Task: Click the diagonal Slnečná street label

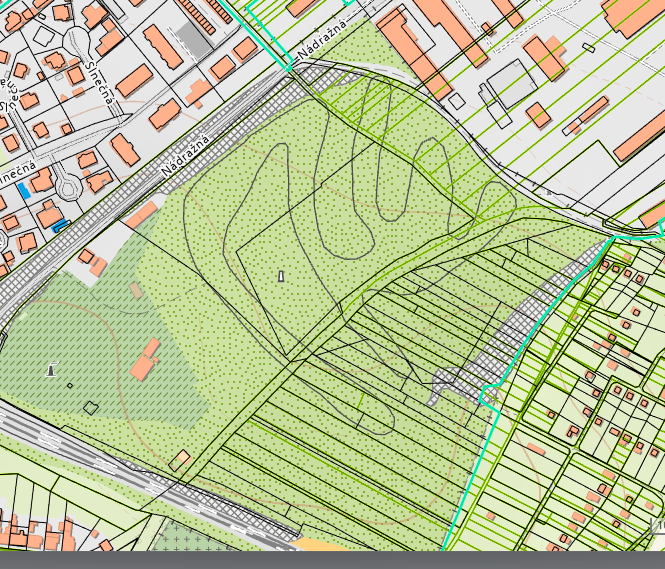Action: (100, 83)
